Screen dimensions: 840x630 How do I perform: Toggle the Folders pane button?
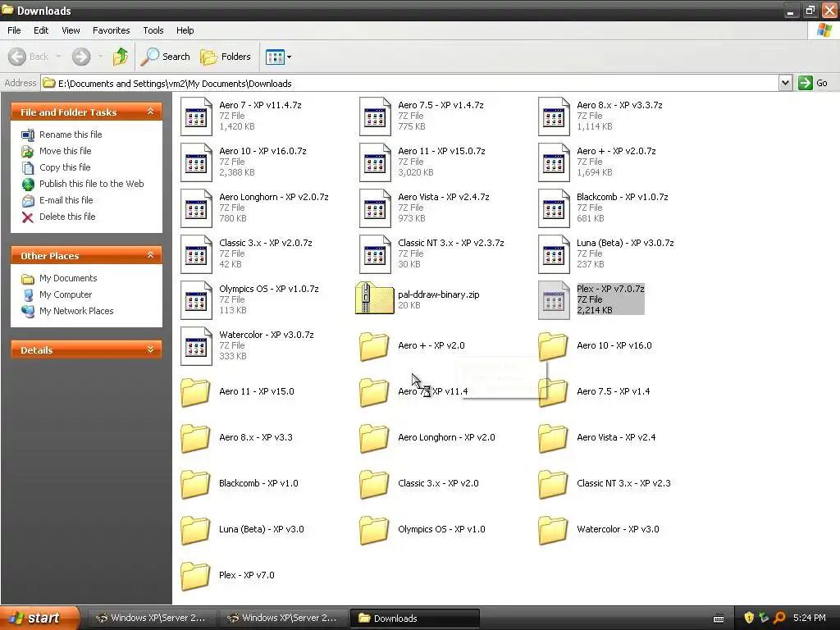(226, 57)
